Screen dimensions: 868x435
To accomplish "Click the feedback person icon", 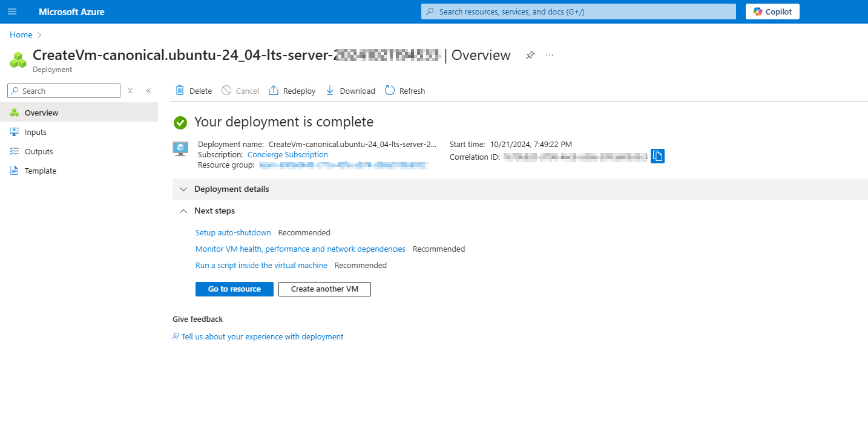I will [x=176, y=336].
